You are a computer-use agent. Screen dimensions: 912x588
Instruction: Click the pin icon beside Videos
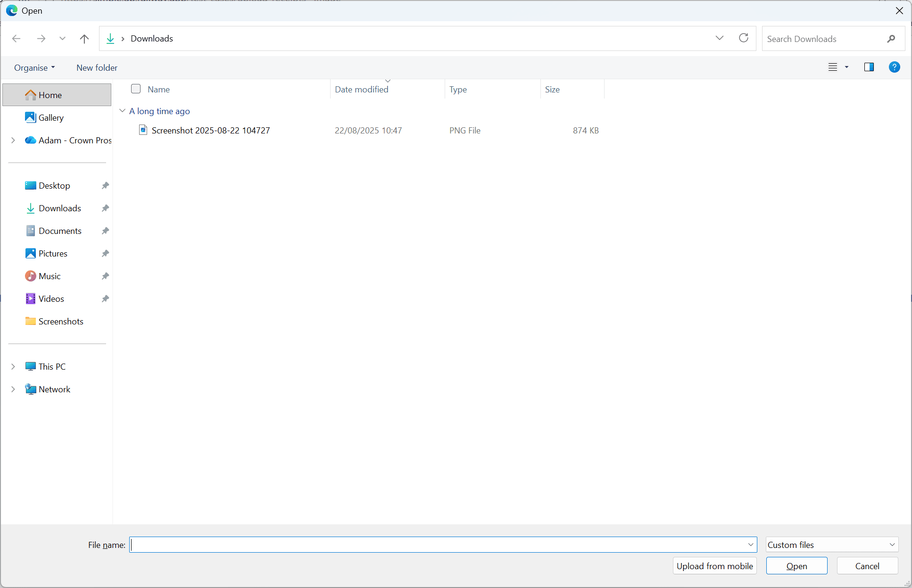105,298
